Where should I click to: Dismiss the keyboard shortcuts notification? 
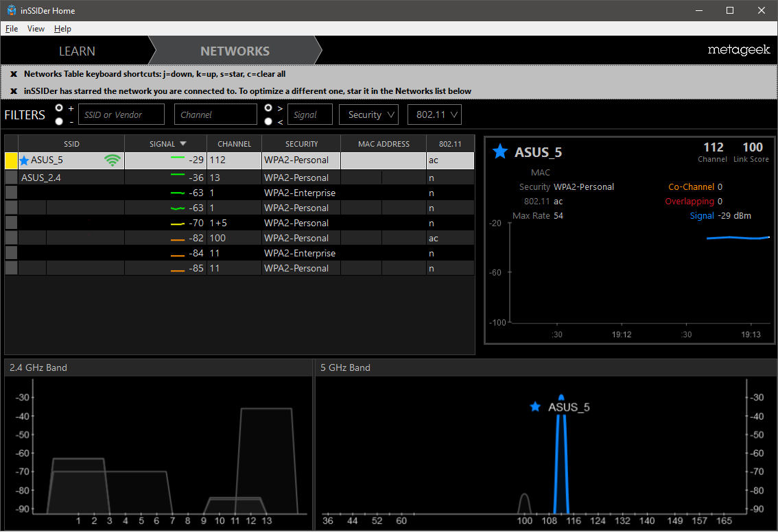click(14, 74)
